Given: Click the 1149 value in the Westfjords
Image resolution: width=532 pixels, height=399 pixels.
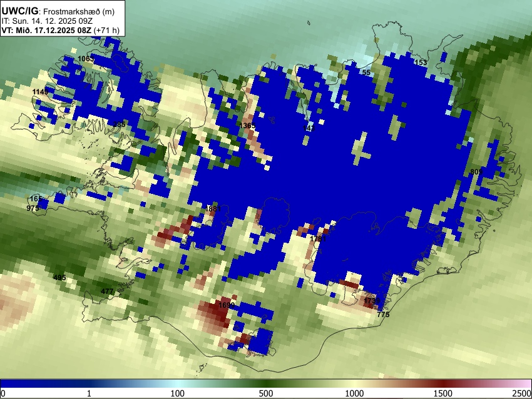Looking at the screenshot, I should pos(41,92).
